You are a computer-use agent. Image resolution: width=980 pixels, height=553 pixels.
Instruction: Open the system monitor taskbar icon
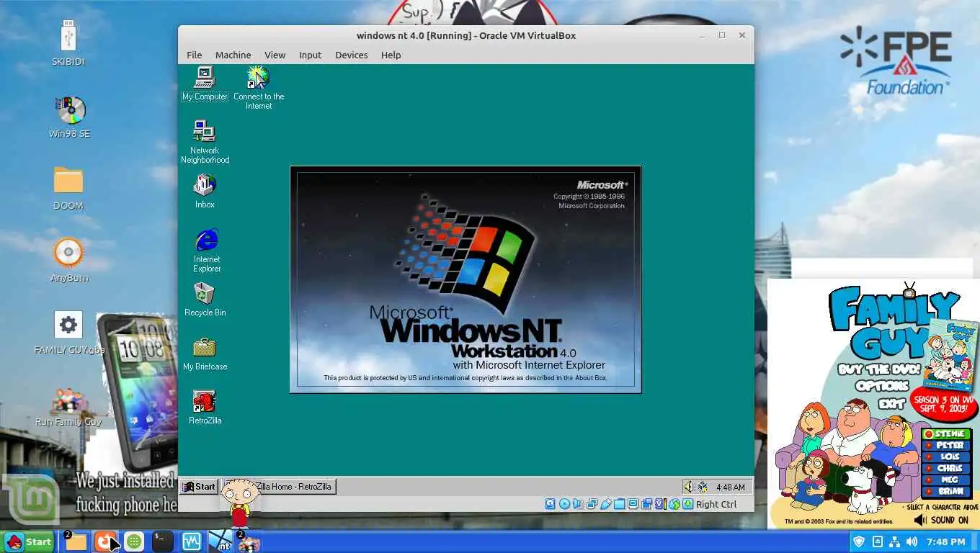pyautogui.click(x=192, y=541)
